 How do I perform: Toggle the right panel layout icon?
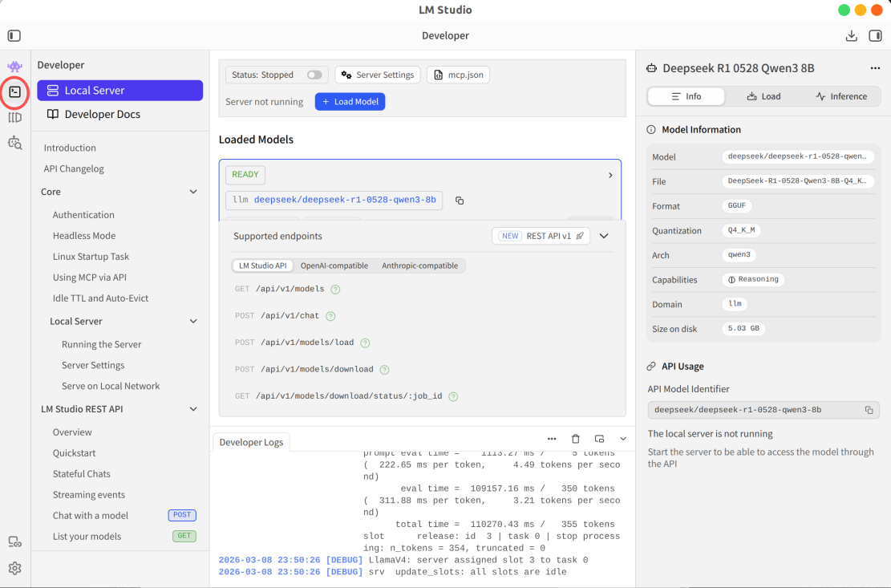(875, 36)
